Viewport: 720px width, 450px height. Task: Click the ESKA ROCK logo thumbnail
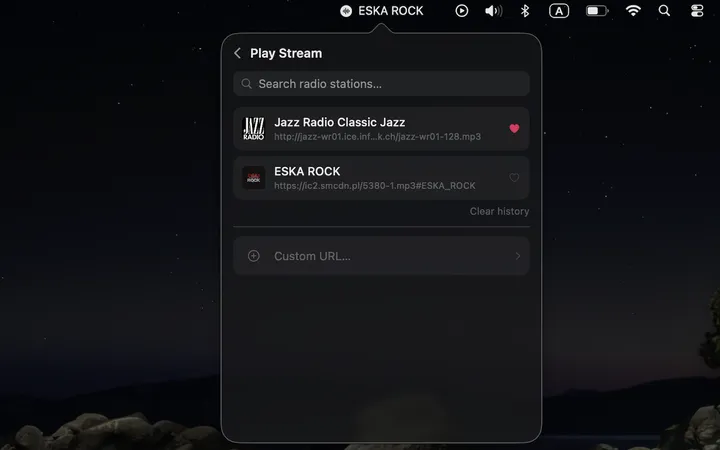[x=253, y=178]
